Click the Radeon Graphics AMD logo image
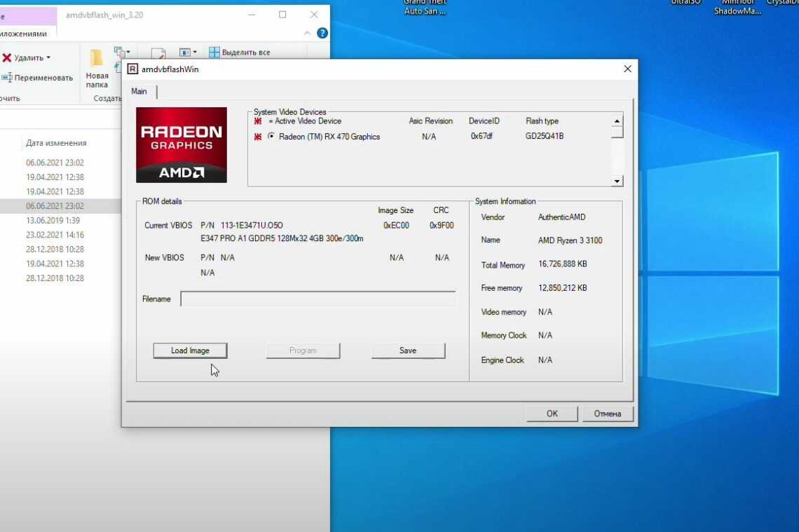Image resolution: width=799 pixels, height=532 pixels. (x=182, y=144)
